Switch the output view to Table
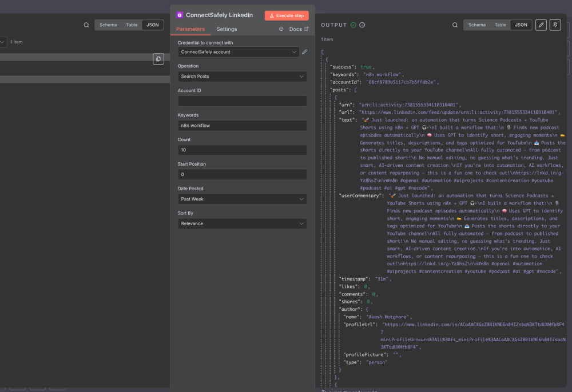572x392 pixels. [x=500, y=25]
